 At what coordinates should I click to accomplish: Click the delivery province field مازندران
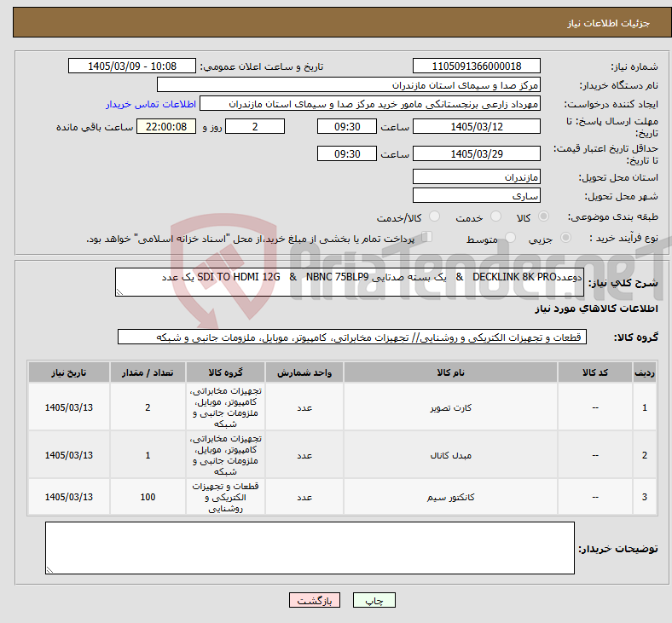(476, 176)
